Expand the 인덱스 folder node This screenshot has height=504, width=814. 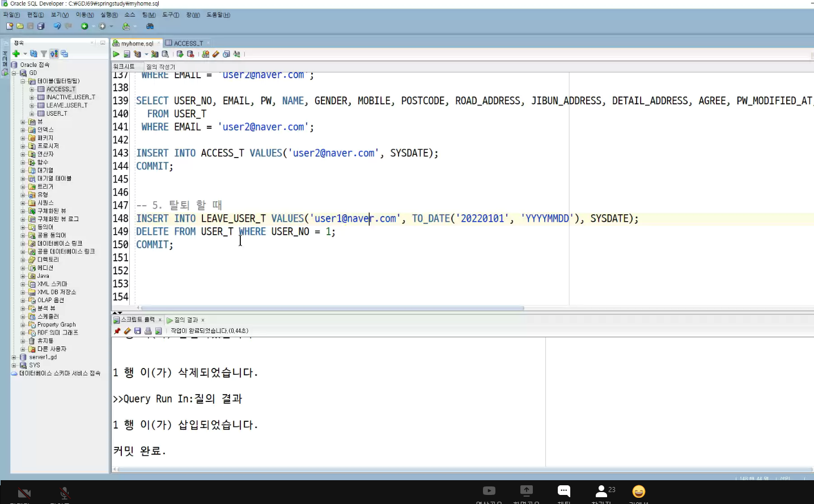pos(23,130)
